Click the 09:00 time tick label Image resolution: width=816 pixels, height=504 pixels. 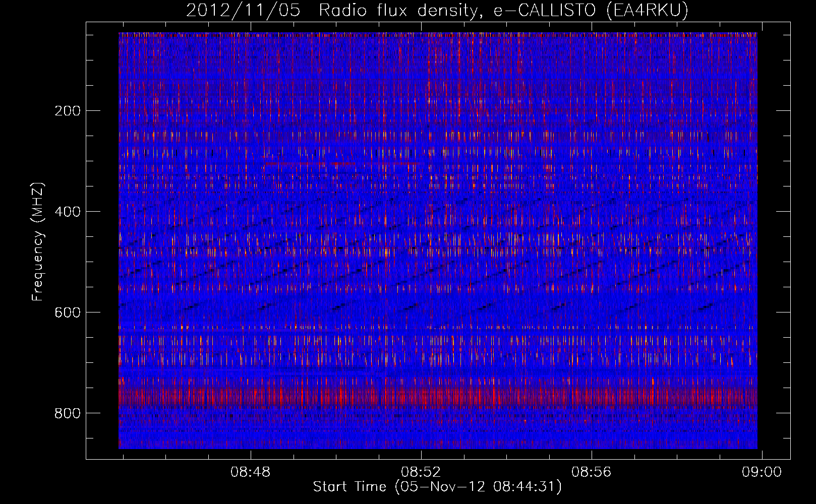tap(762, 472)
